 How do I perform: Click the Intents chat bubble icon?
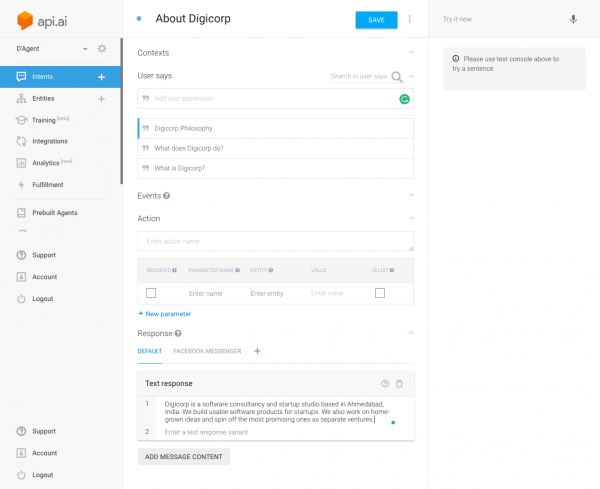pyautogui.click(x=21, y=77)
